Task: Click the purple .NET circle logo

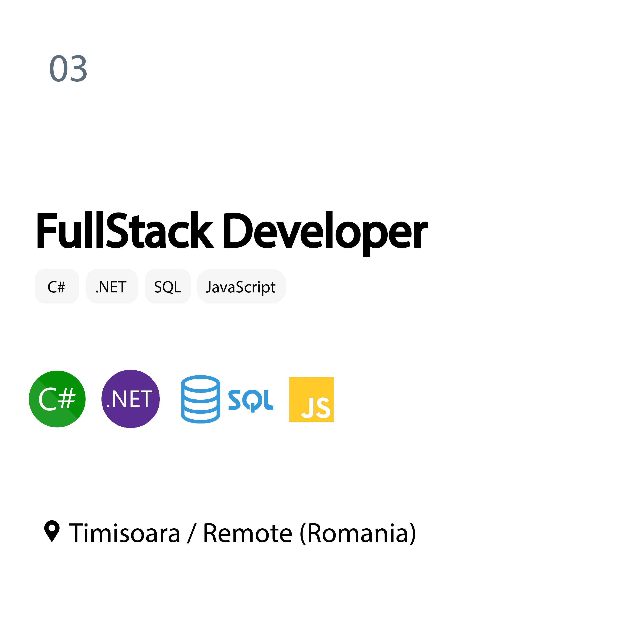Action: pos(130,399)
